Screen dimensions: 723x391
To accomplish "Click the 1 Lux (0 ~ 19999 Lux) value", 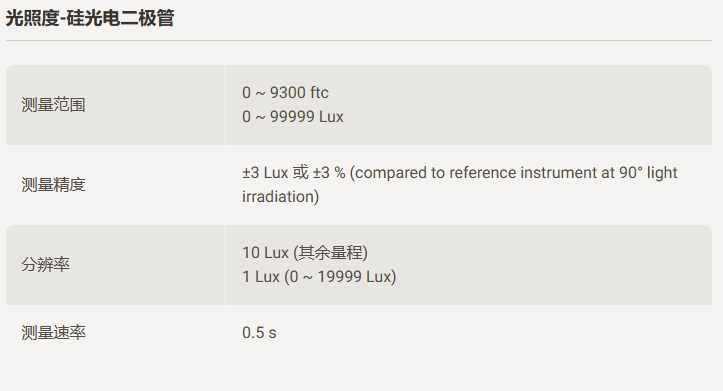I will (x=319, y=277).
